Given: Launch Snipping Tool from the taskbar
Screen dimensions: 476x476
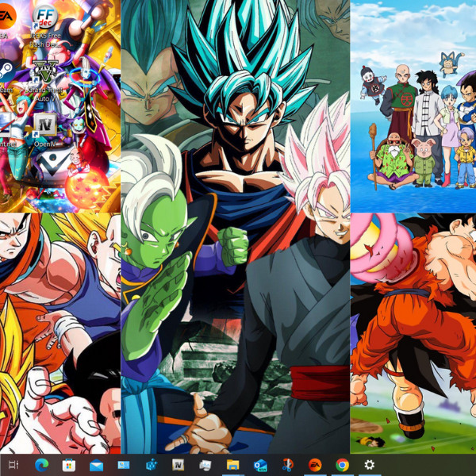Looking at the screenshot, I should coord(287,465).
